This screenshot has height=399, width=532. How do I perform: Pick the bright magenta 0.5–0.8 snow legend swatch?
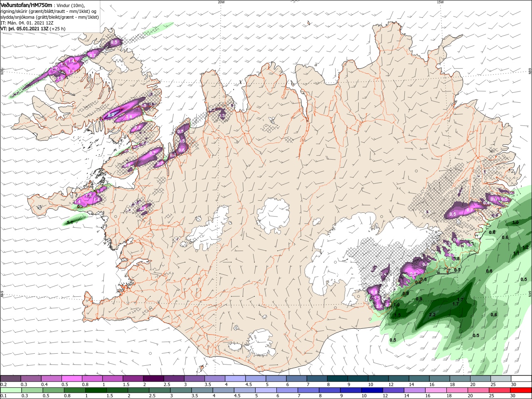(x=71, y=379)
